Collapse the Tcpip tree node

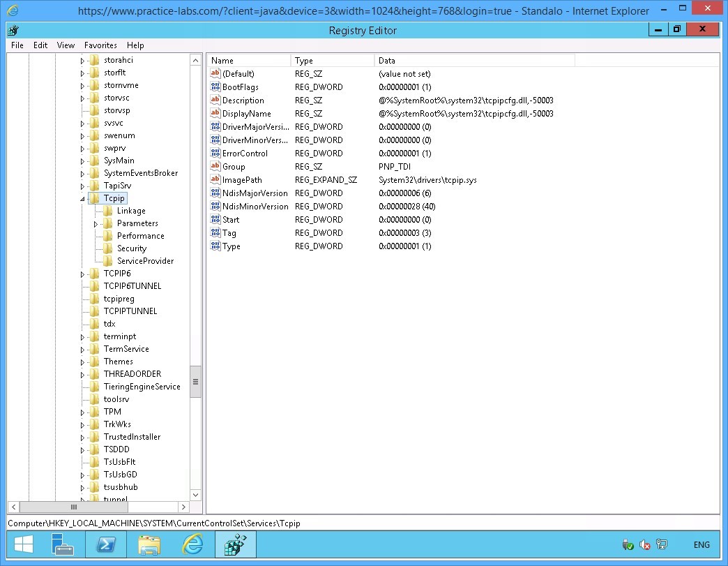[x=82, y=199]
